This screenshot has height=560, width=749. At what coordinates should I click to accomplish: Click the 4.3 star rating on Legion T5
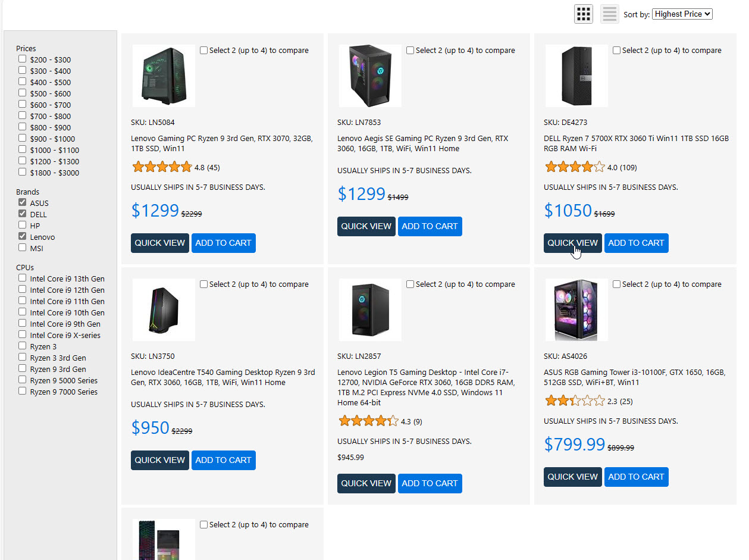tap(368, 421)
